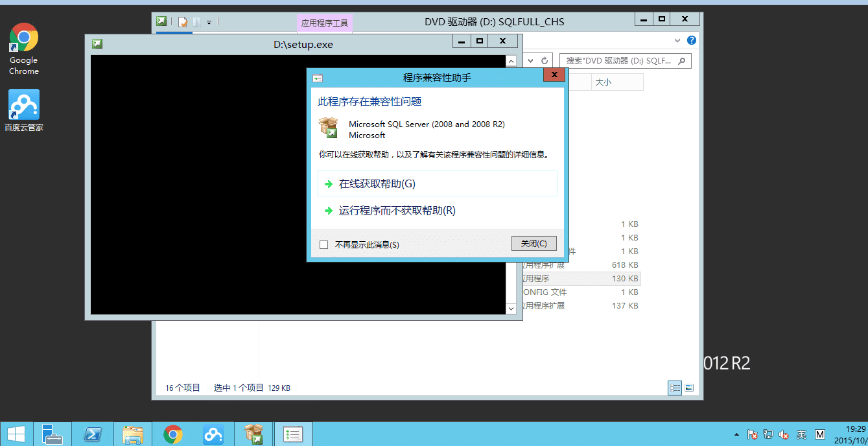Open the Windows Start menu
This screenshot has height=446, width=868.
coord(15,433)
